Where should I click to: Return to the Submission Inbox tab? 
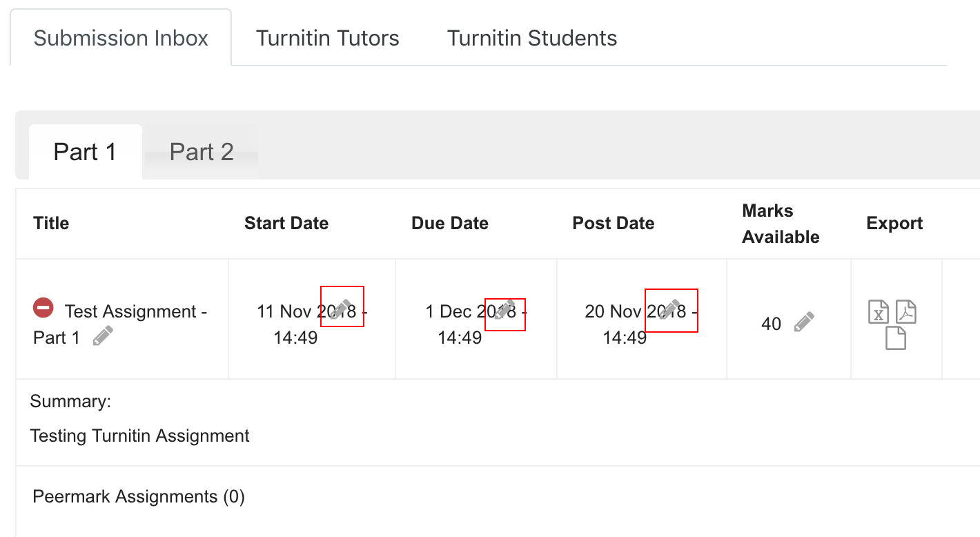(x=121, y=38)
